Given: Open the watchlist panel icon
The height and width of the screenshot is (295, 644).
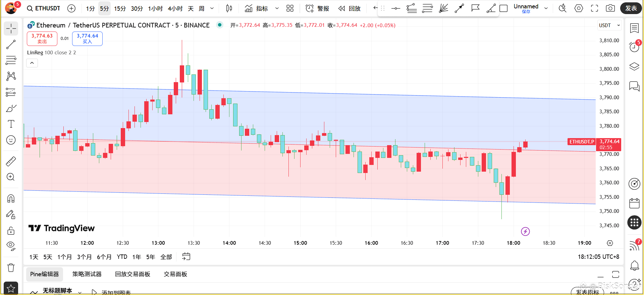Looking at the screenshot, I should click(634, 28).
